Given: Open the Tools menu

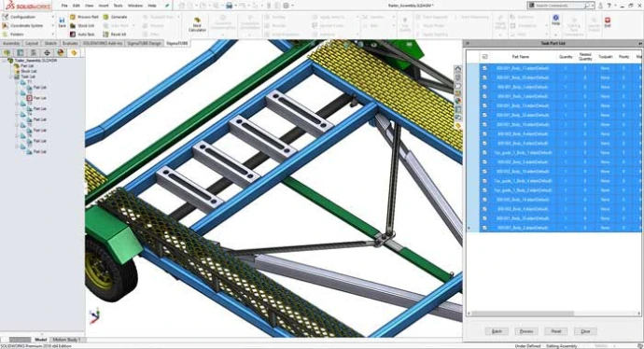Looking at the screenshot, I should coord(118,6).
